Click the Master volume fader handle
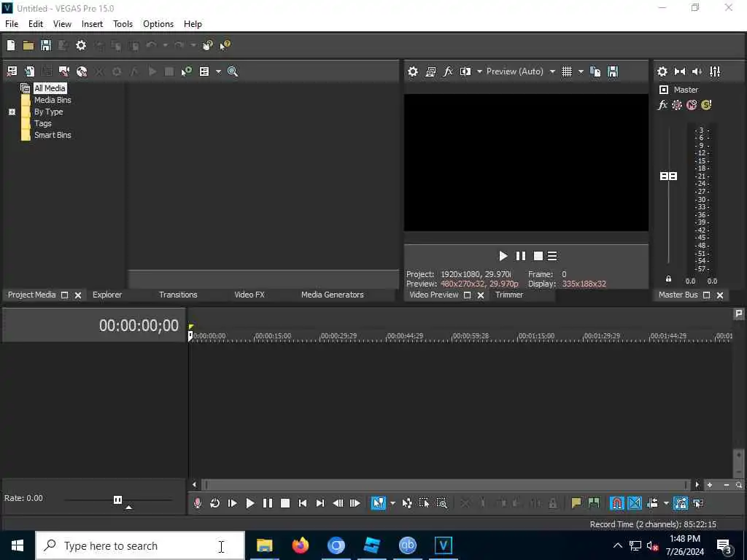The height and width of the screenshot is (560, 747). coord(668,176)
